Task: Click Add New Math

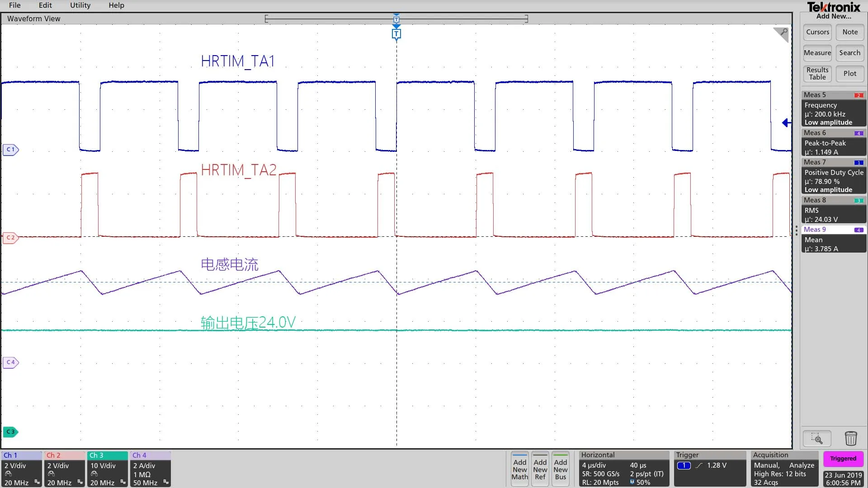Action: [519, 469]
